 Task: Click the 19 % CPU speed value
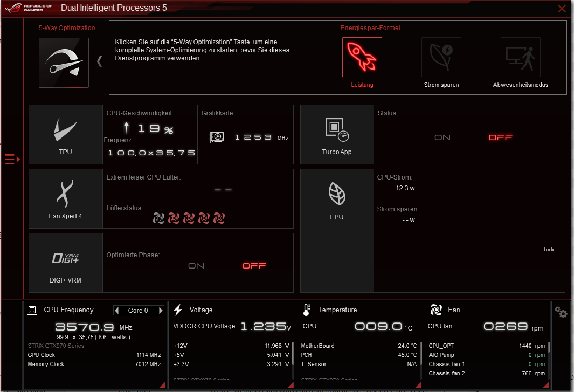156,129
